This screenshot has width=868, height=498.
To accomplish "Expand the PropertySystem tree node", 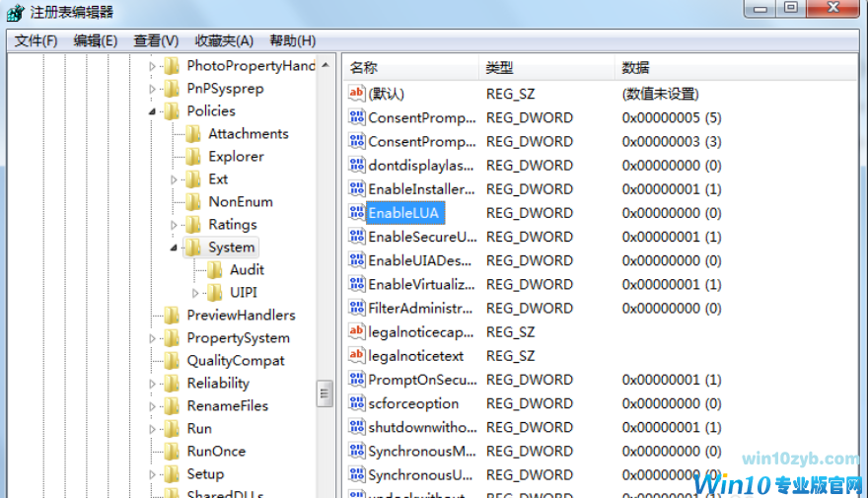I will [x=152, y=338].
